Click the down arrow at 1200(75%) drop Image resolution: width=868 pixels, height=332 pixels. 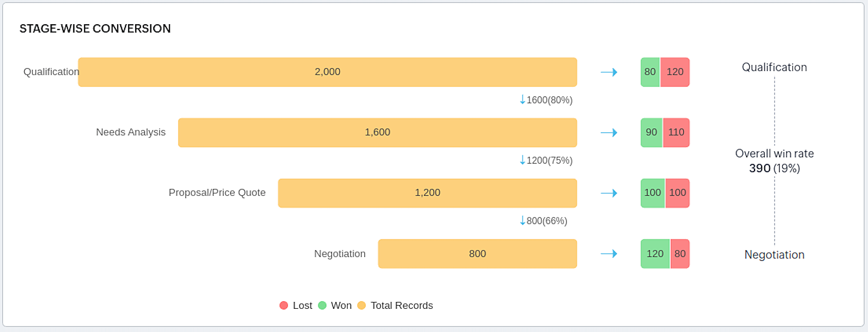[522, 160]
